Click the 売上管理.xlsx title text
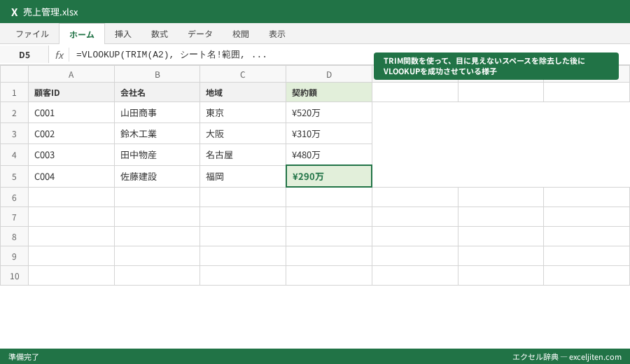The width and height of the screenshot is (630, 364). (x=50, y=12)
